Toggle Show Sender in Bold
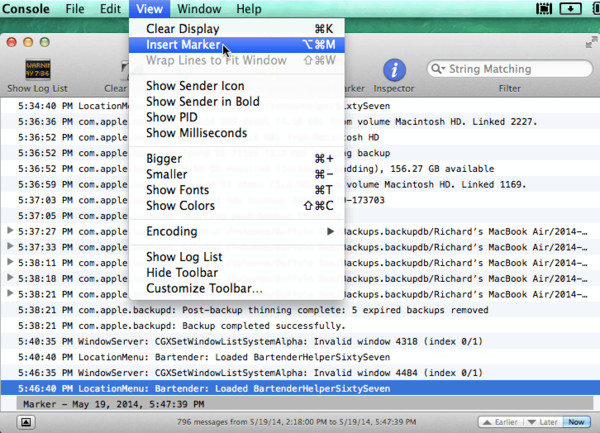Viewport: 600px width, 433px height. (237, 101)
